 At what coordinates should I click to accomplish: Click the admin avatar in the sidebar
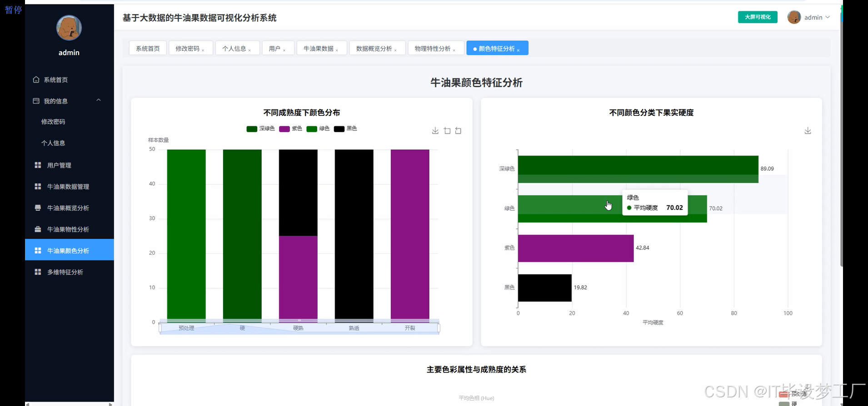(x=69, y=28)
